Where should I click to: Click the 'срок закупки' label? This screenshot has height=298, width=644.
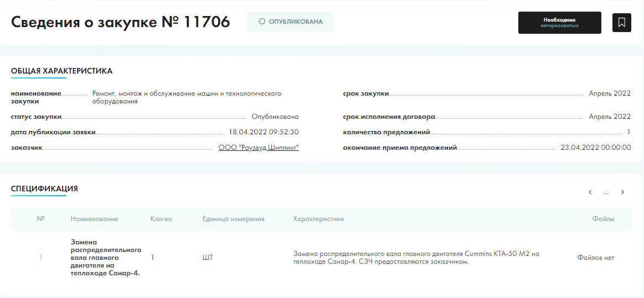pyautogui.click(x=366, y=93)
